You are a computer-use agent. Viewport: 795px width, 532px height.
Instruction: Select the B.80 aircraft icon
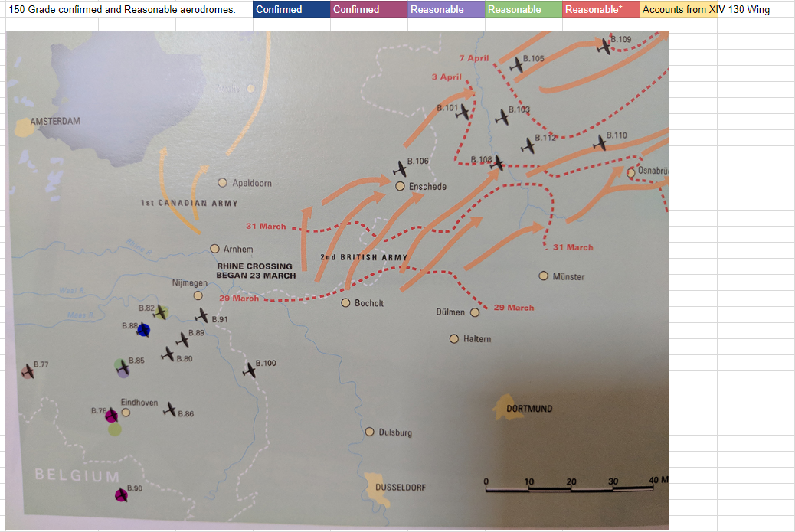[x=168, y=354]
